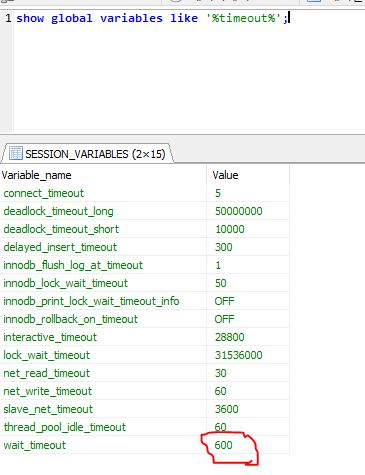Click value 30 for net_read_timeout
This screenshot has width=365, height=475.
tap(248, 373)
